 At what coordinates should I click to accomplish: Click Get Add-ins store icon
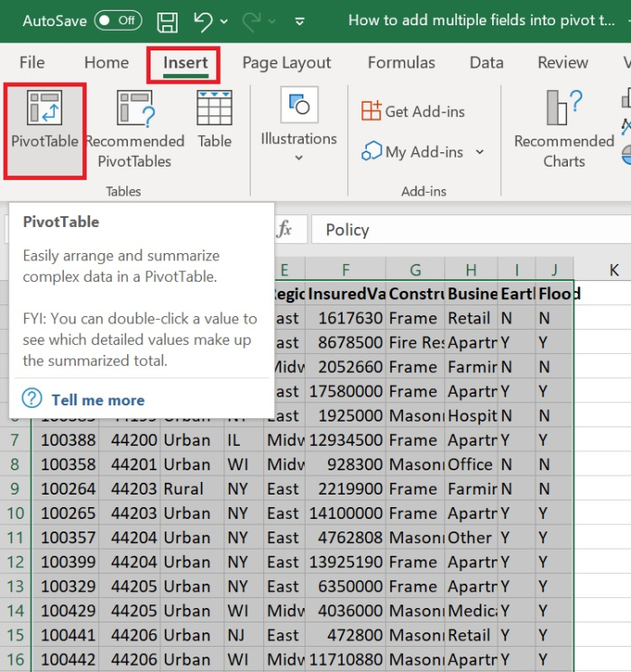[371, 111]
